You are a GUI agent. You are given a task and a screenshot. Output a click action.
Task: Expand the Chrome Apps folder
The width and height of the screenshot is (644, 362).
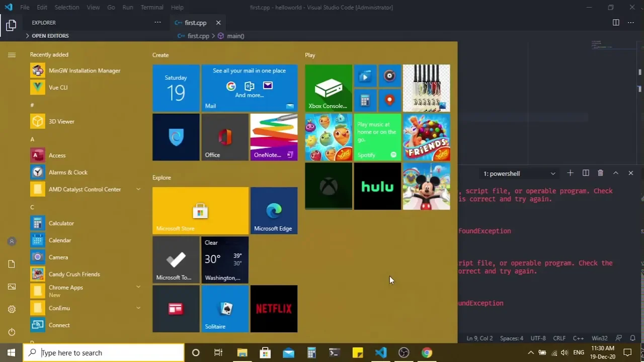(x=138, y=287)
